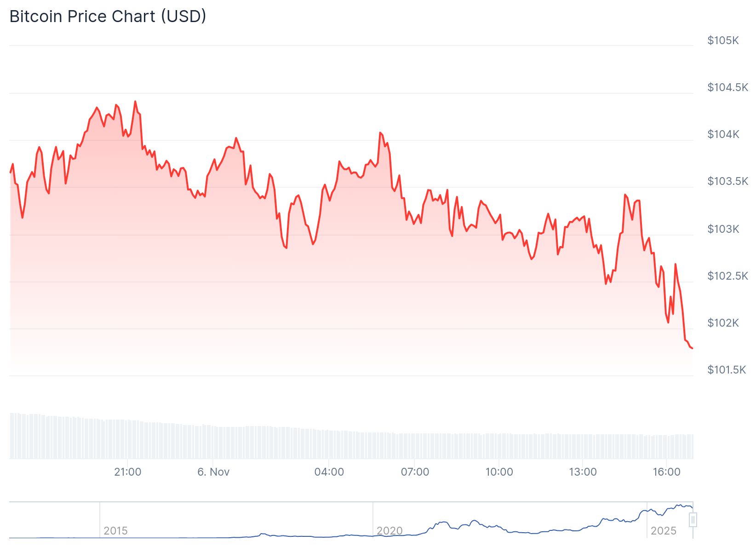Click the 6. Nov date axis label
This screenshot has height=552, width=756.
pyautogui.click(x=213, y=472)
